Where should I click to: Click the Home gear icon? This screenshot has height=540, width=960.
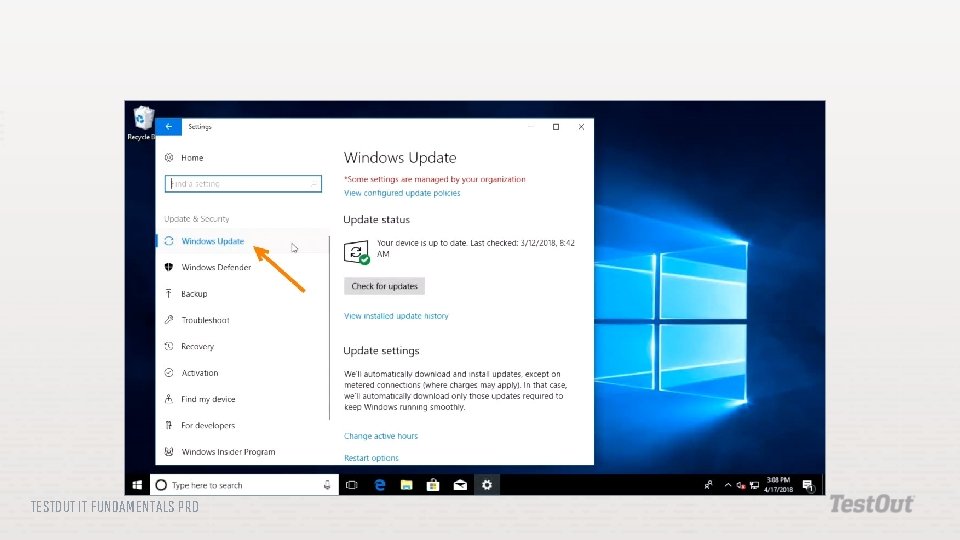(169, 157)
